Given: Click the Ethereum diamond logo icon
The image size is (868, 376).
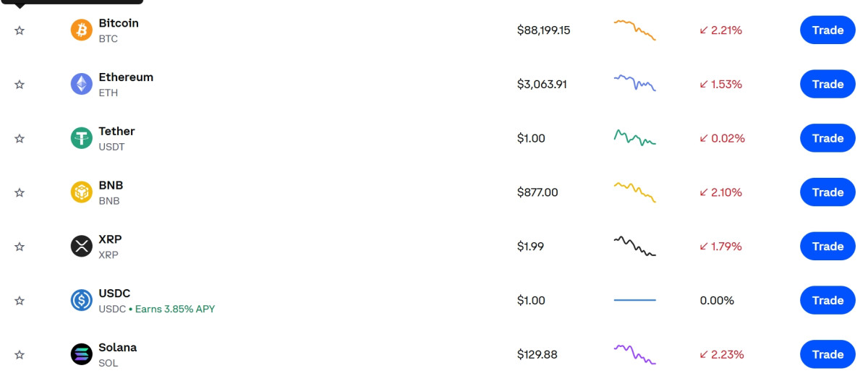Looking at the screenshot, I should [x=82, y=84].
